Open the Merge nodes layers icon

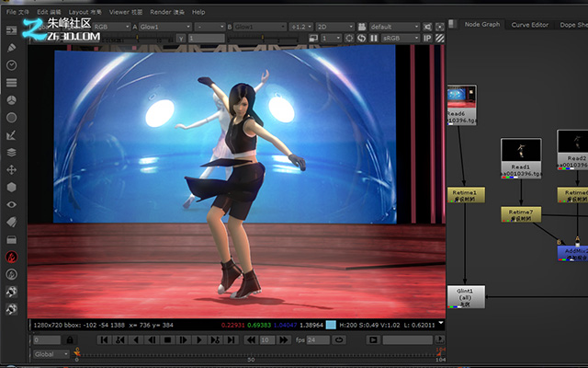pyautogui.click(x=12, y=153)
